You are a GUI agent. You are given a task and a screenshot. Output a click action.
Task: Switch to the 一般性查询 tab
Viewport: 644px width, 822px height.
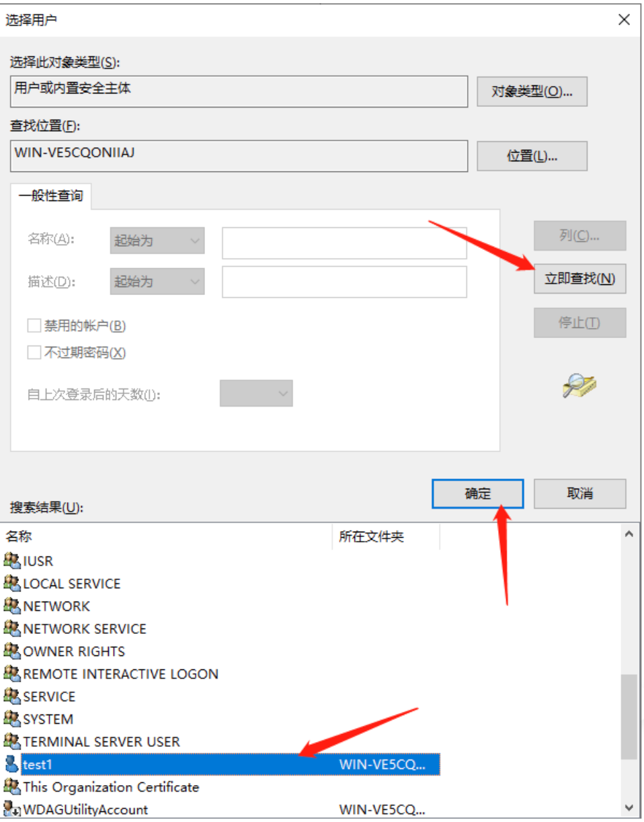51,196
